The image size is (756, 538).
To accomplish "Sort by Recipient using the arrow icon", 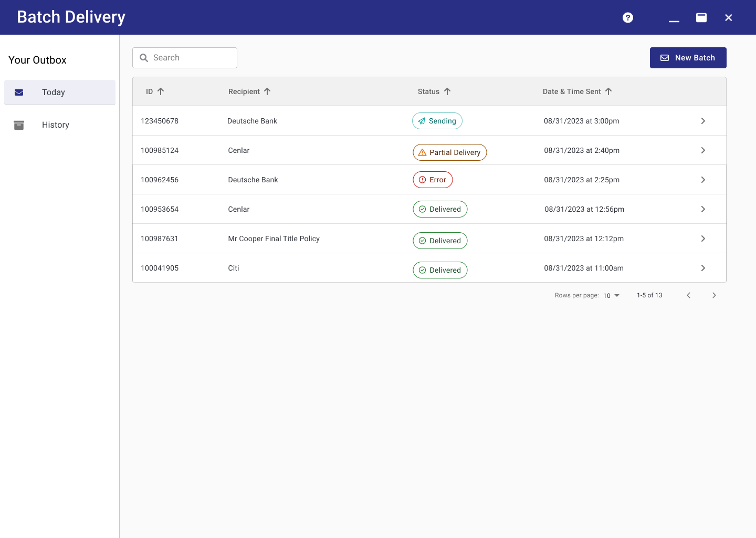I will [267, 91].
